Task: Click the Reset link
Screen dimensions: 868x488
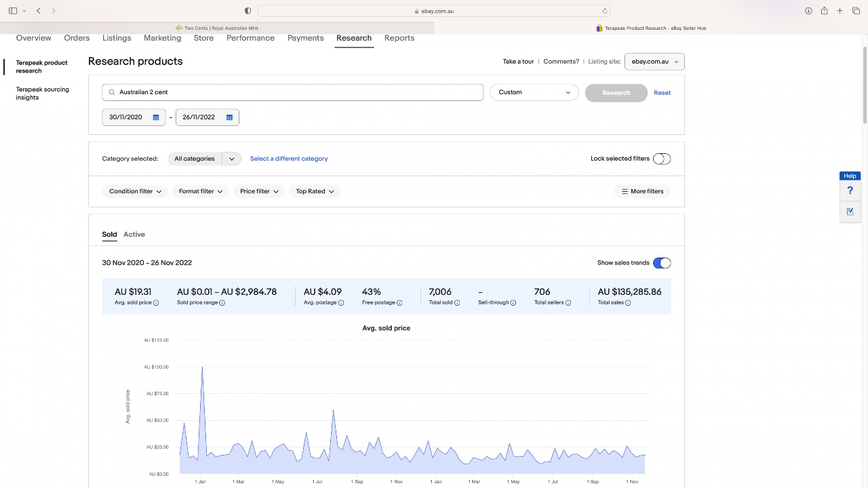Action: [663, 93]
